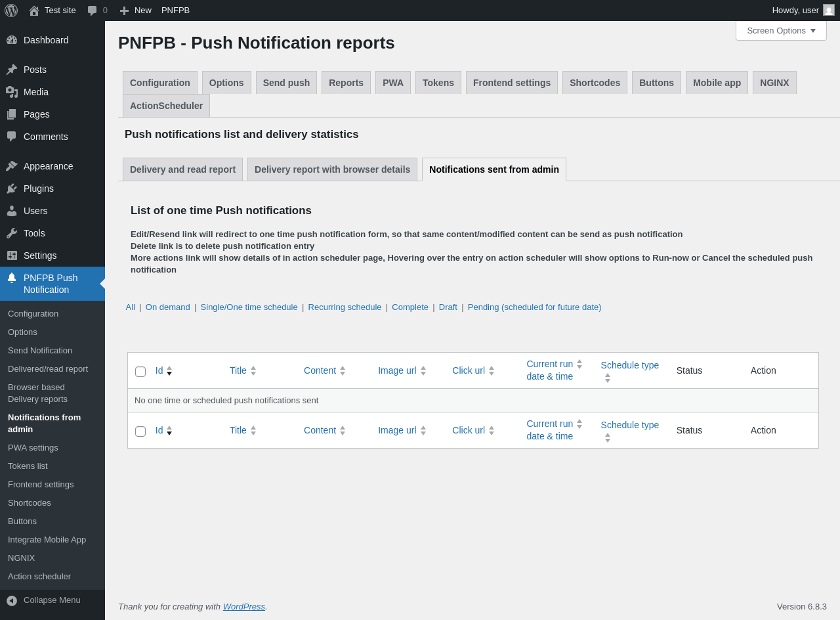The width and height of the screenshot is (840, 620).
Task: Tick the select-all checkbox in table header
Action: coord(140,372)
